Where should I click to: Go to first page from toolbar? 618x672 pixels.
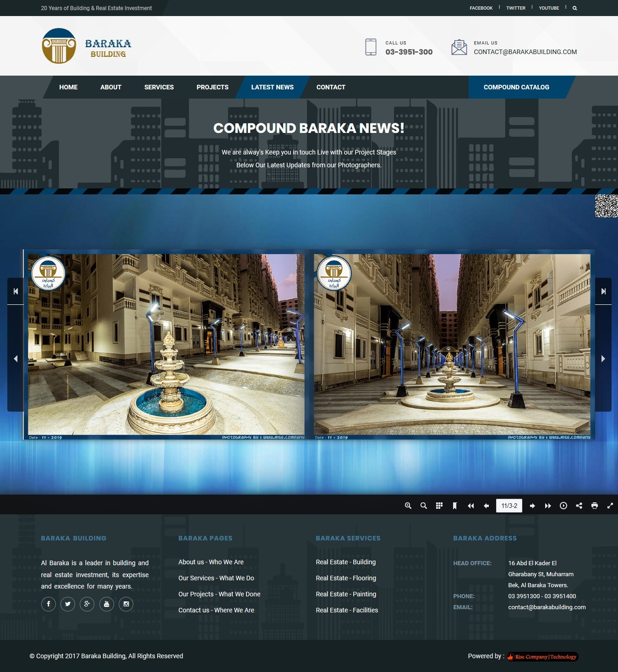(x=470, y=506)
